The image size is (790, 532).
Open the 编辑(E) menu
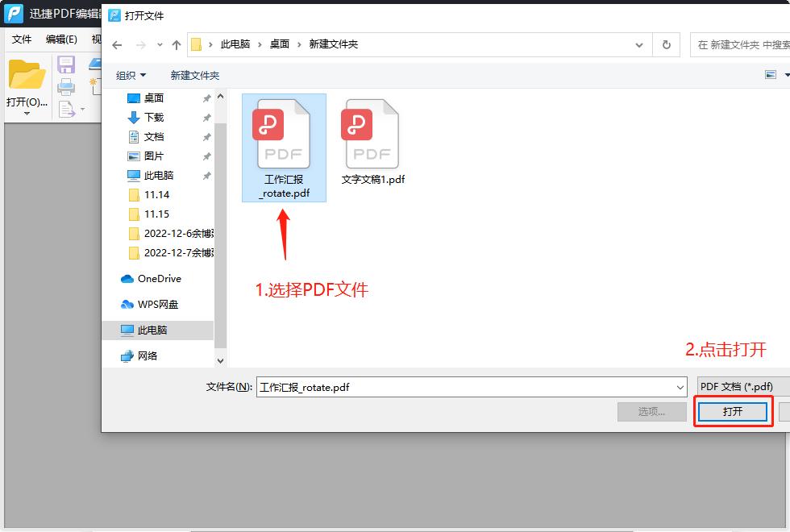tap(60, 39)
